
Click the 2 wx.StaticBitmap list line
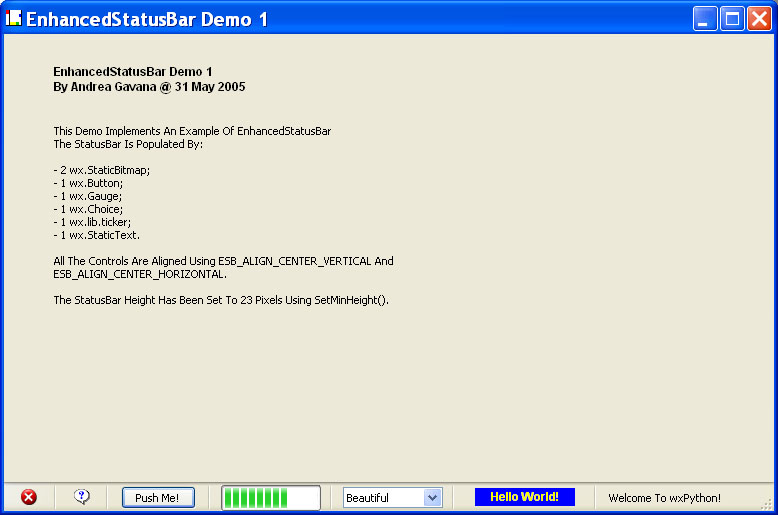(x=102, y=170)
